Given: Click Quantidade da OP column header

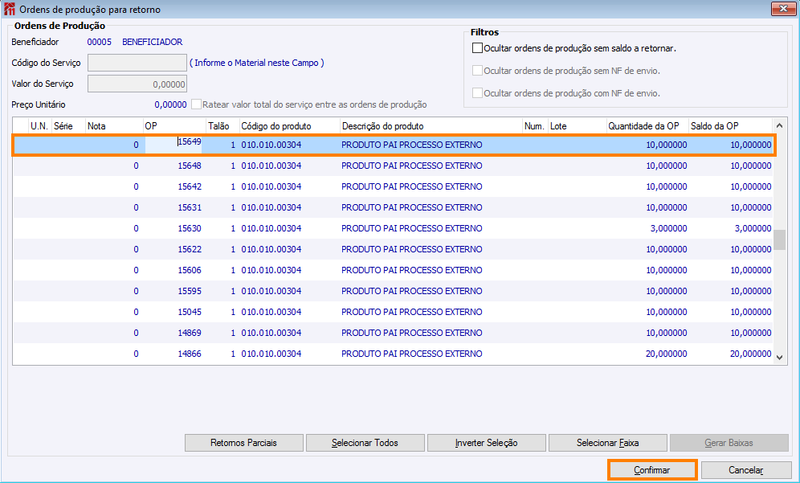Looking at the screenshot, I should pyautogui.click(x=647, y=126).
